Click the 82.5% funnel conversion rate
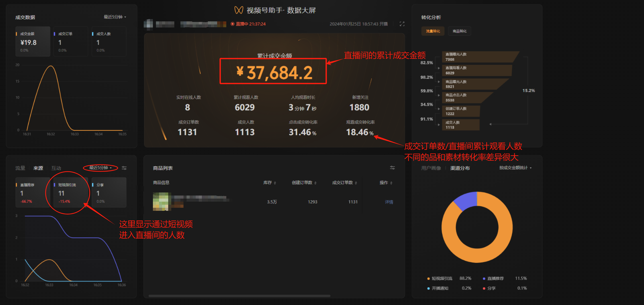Viewport: 644px width, 305px height. point(427,63)
